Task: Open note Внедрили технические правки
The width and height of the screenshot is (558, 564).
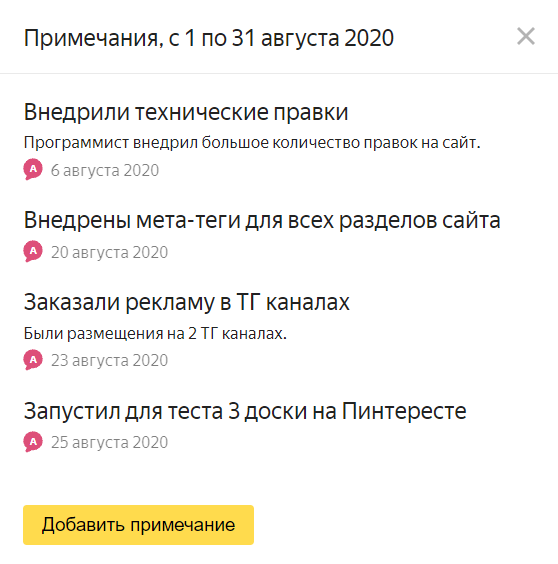Action: [x=186, y=112]
